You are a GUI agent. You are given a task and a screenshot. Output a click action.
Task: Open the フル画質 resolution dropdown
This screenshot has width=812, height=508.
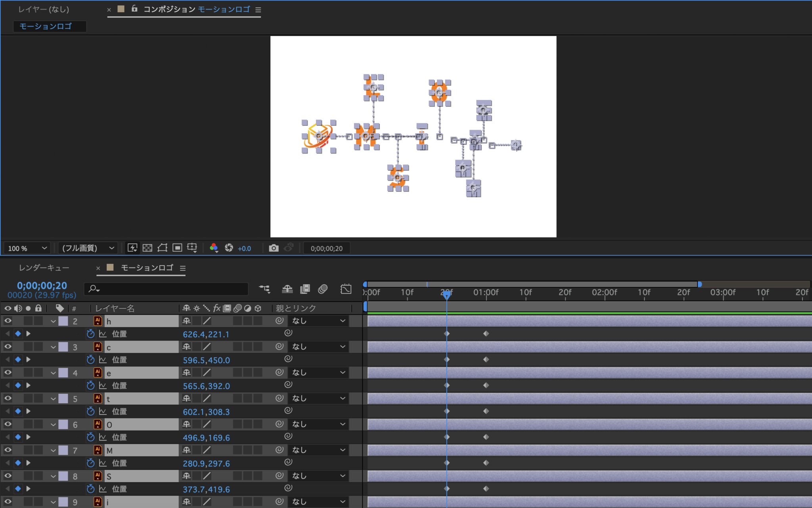point(88,248)
